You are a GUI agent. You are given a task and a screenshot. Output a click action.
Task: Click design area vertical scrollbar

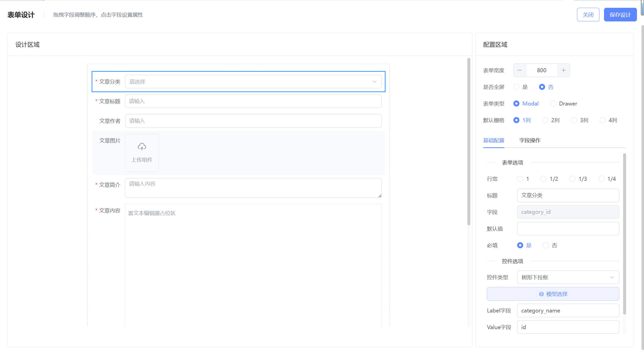(469, 141)
